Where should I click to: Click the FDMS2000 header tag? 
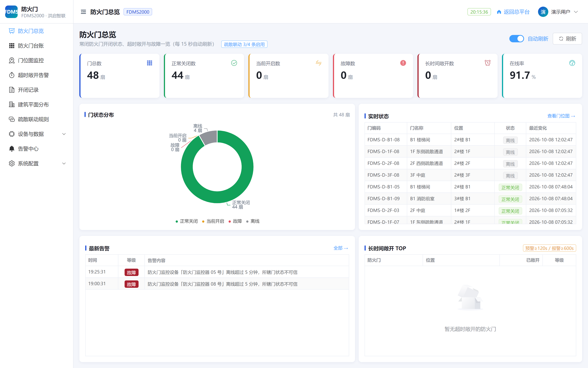click(138, 12)
